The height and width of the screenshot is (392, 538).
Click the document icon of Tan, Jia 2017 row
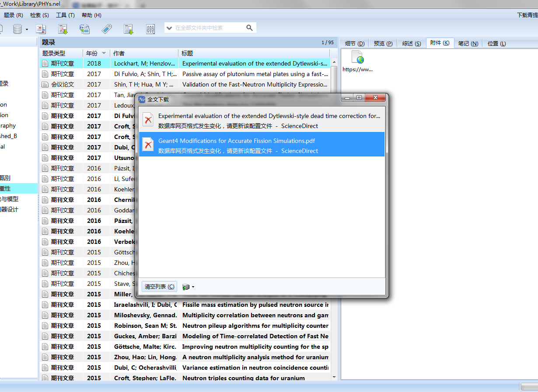pyautogui.click(x=45, y=95)
